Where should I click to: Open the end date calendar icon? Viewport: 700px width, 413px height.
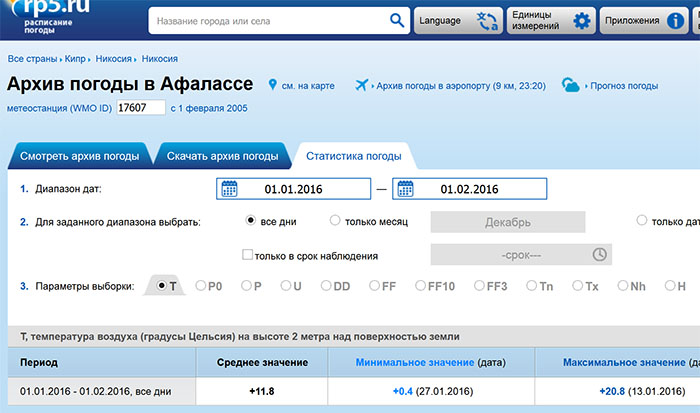405,189
